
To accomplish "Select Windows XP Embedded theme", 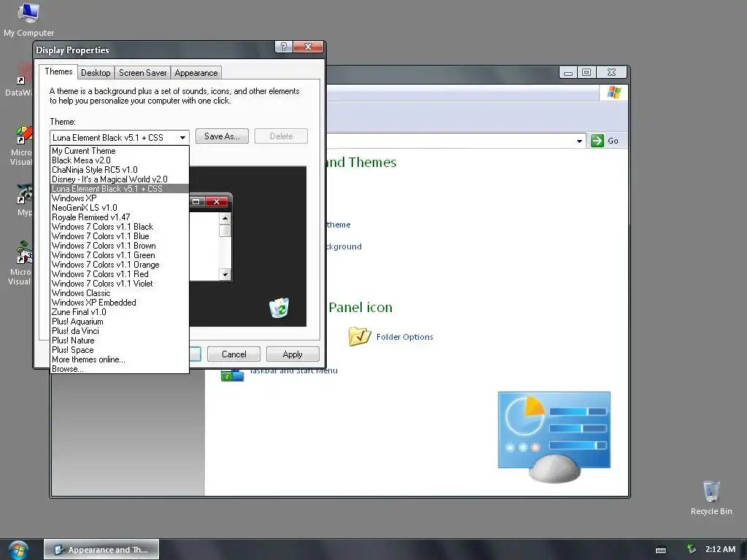I will [x=120, y=303].
